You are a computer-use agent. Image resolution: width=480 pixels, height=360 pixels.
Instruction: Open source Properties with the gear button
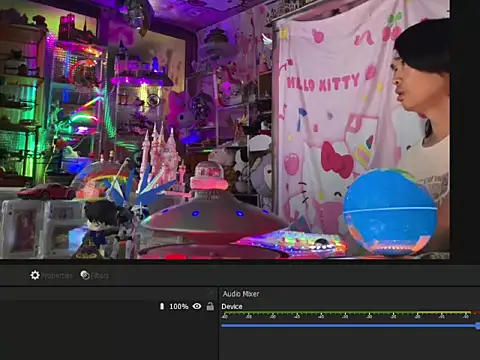pyautogui.click(x=51, y=275)
